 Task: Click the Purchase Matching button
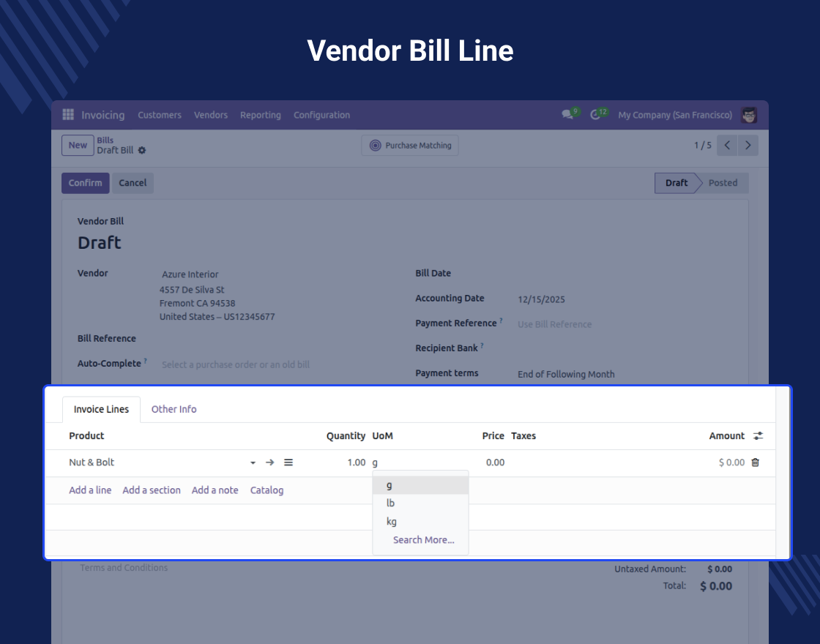pos(410,146)
